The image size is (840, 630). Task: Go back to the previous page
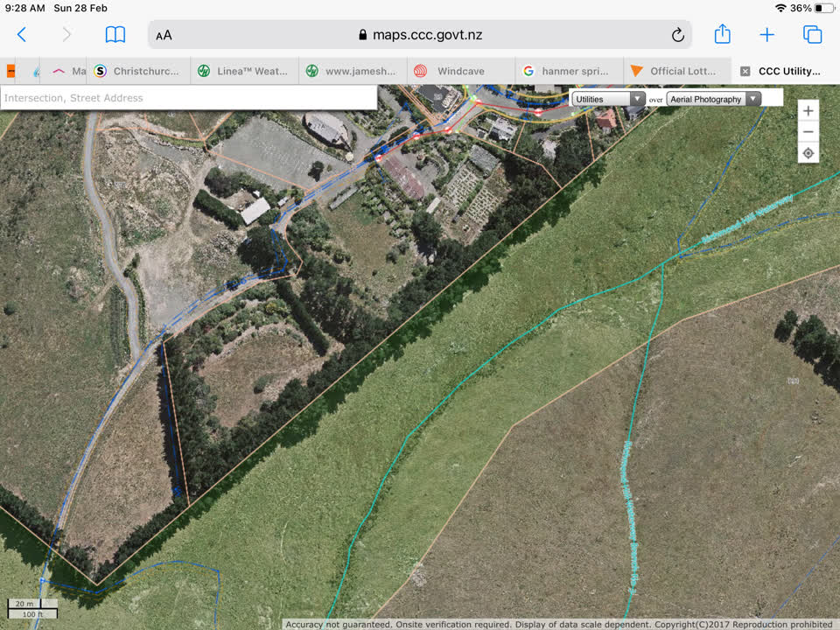pos(22,35)
